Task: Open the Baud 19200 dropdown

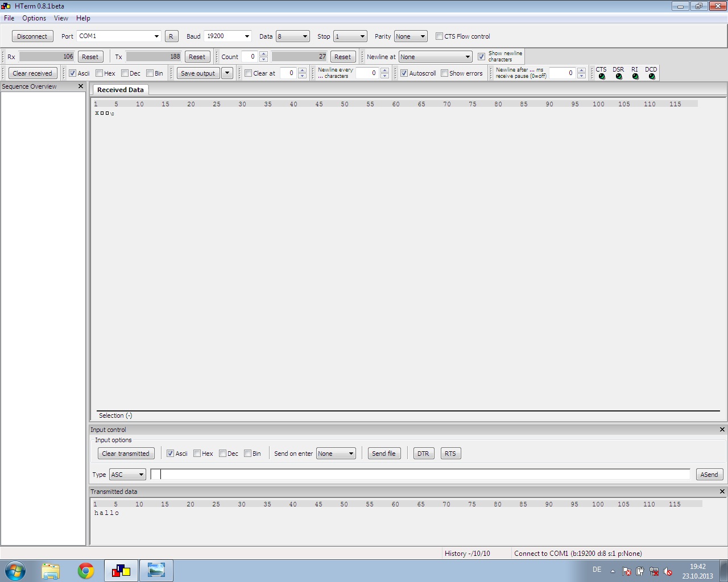Action: 247,36
